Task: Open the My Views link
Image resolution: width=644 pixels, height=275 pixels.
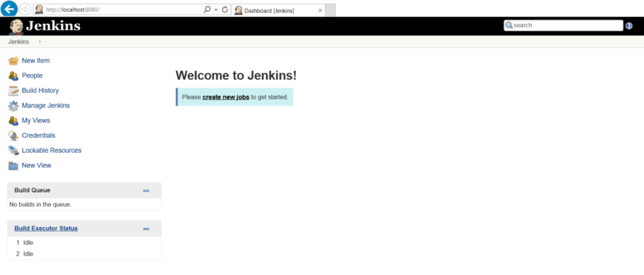Action: coord(36,121)
